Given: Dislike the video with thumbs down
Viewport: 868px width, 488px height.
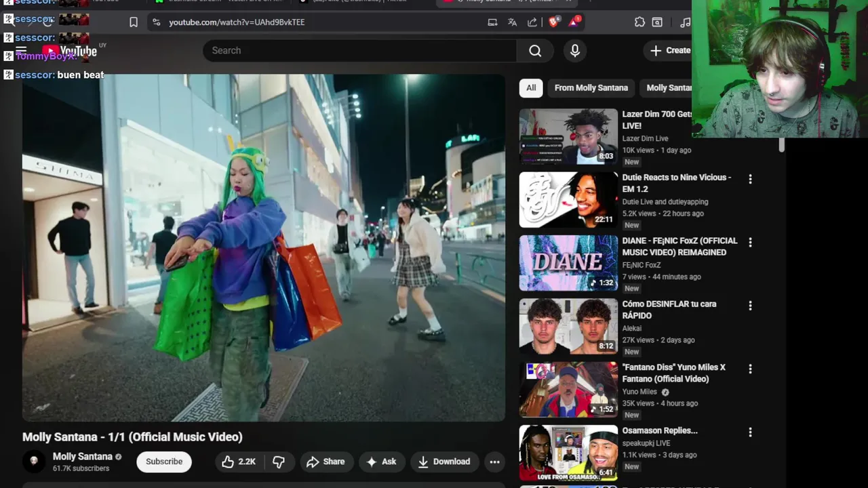Looking at the screenshot, I should (x=279, y=462).
